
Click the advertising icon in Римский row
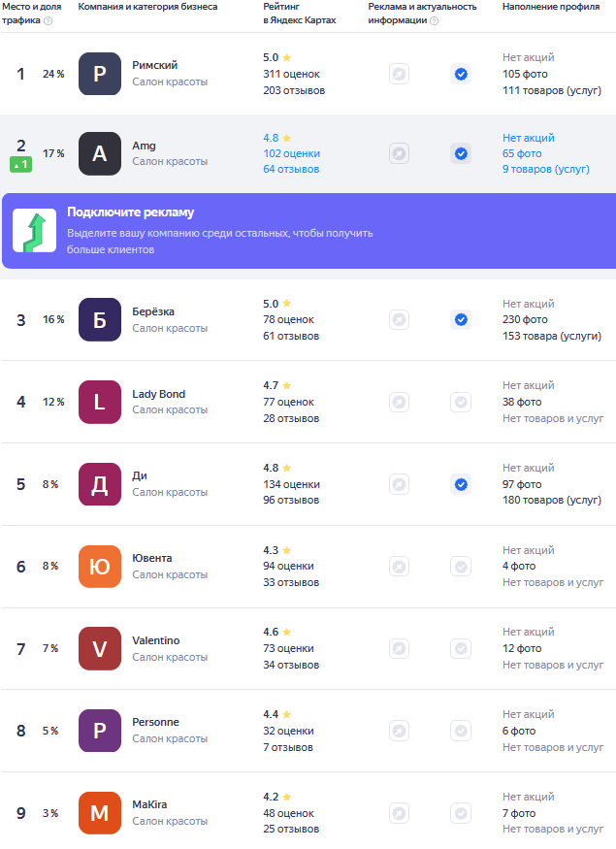[399, 74]
